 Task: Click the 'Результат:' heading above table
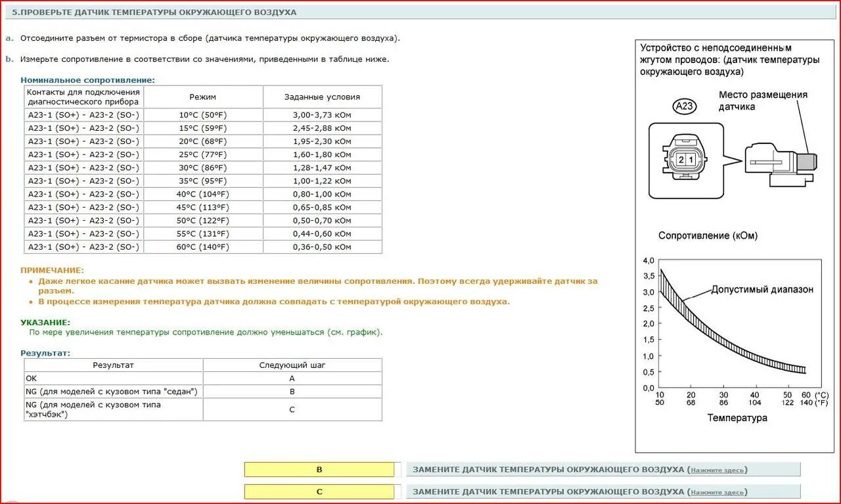45,353
